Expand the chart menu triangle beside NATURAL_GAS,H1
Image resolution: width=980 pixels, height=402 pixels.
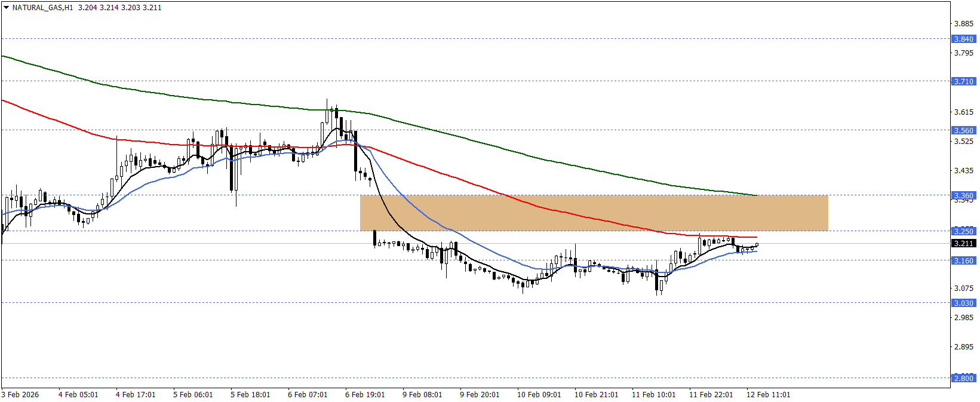coord(6,8)
